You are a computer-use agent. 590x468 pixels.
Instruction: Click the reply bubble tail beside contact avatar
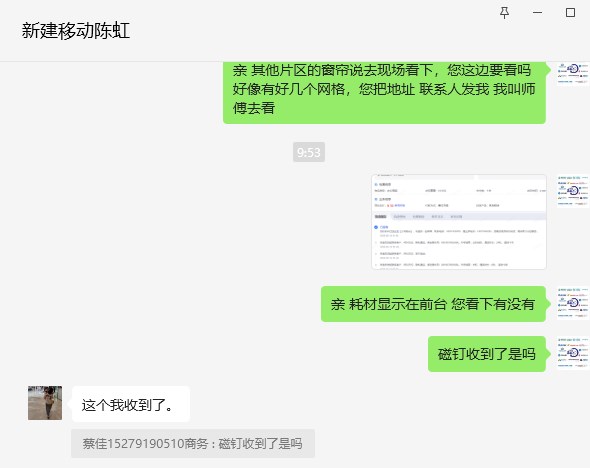(x=70, y=403)
